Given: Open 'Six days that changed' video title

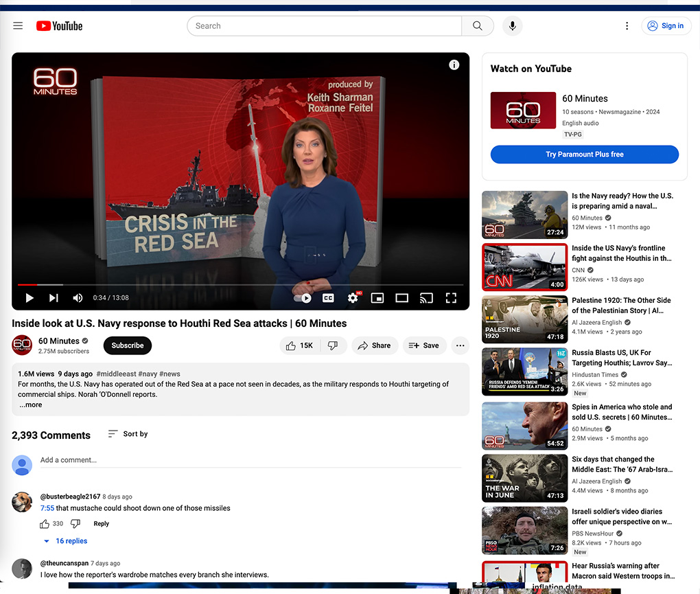Looking at the screenshot, I should (x=622, y=464).
